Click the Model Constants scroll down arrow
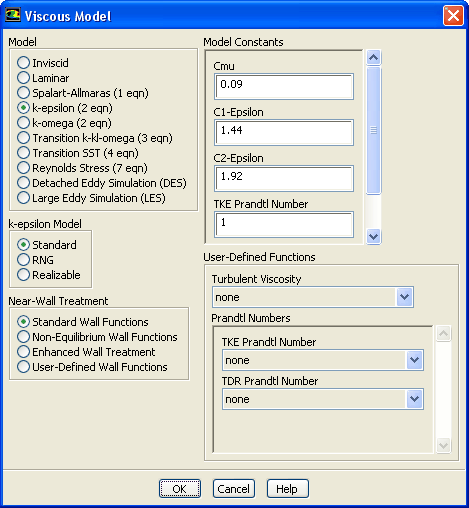This screenshot has width=469, height=508. tap(373, 237)
